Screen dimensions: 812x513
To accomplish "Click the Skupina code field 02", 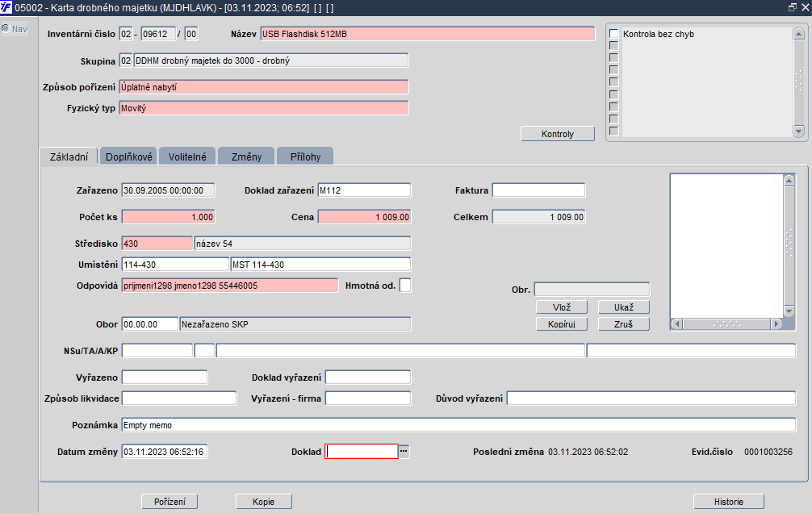I will [x=126, y=60].
